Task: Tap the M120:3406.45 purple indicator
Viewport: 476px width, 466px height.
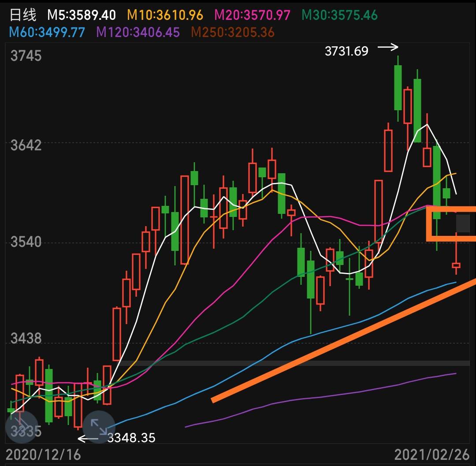Action: pyautogui.click(x=138, y=32)
